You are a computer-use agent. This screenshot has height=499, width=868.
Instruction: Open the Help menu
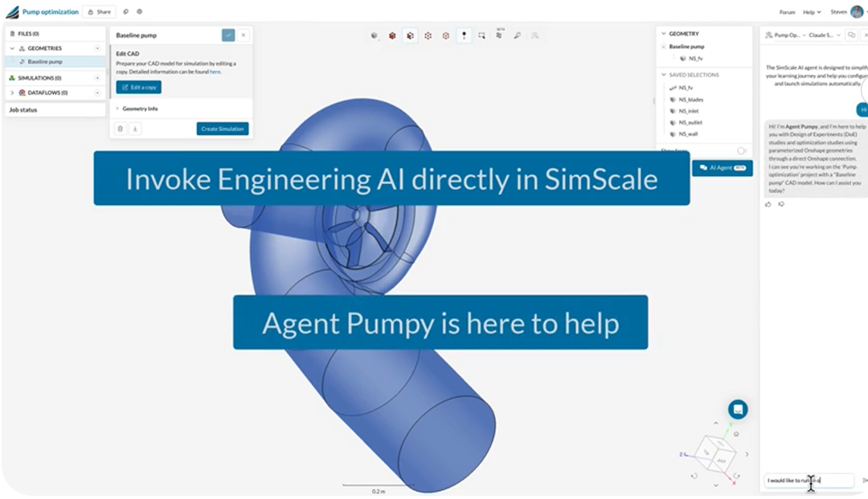click(x=812, y=12)
